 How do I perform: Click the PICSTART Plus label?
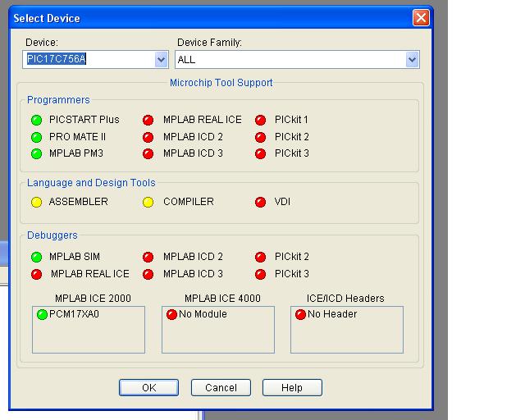(x=84, y=120)
